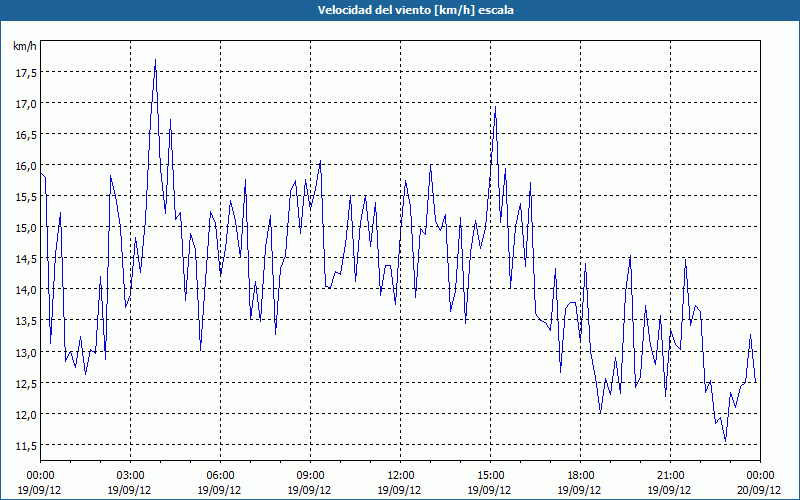This screenshot has width=800, height=500.
Task: Click the 12,5 y-axis value
Action: [x=27, y=384]
